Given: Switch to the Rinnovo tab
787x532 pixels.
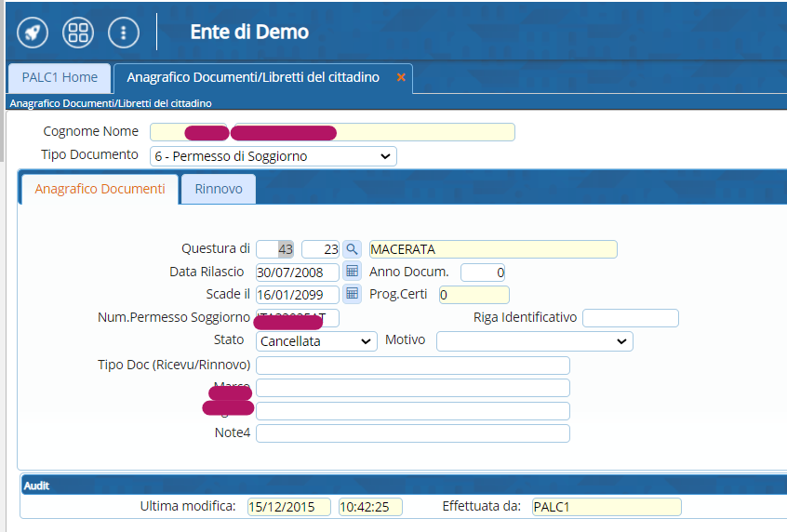Looking at the screenshot, I should coord(219,189).
